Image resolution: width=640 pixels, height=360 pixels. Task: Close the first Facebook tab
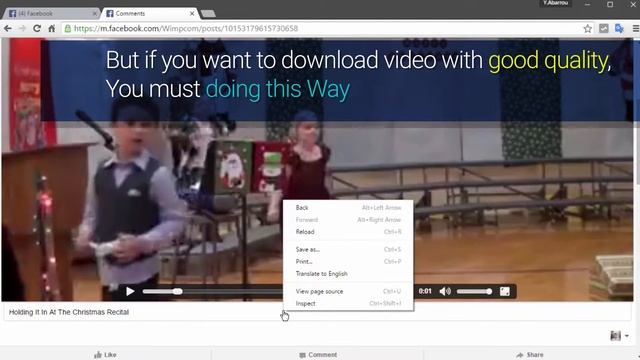pyautogui.click(x=94, y=13)
